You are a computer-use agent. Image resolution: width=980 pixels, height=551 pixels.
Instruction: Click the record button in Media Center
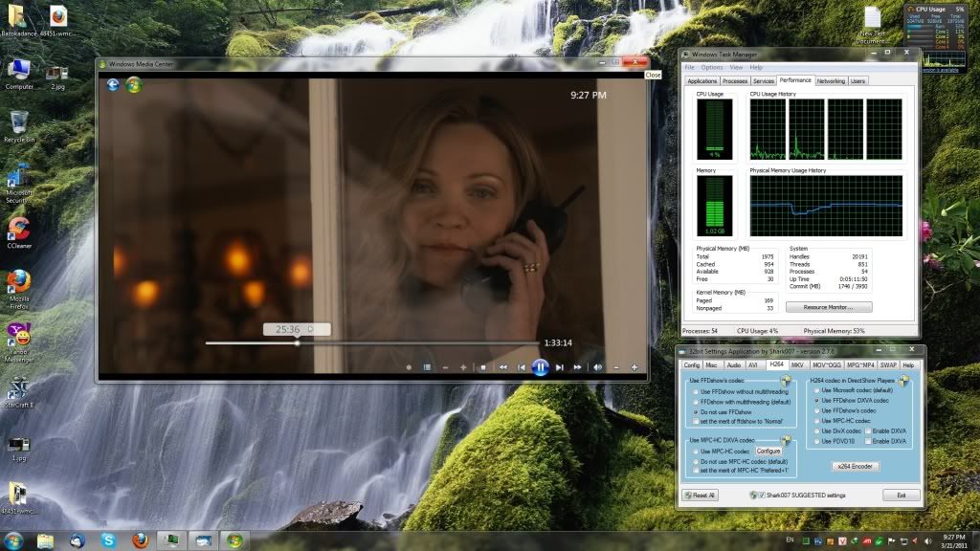pos(409,367)
